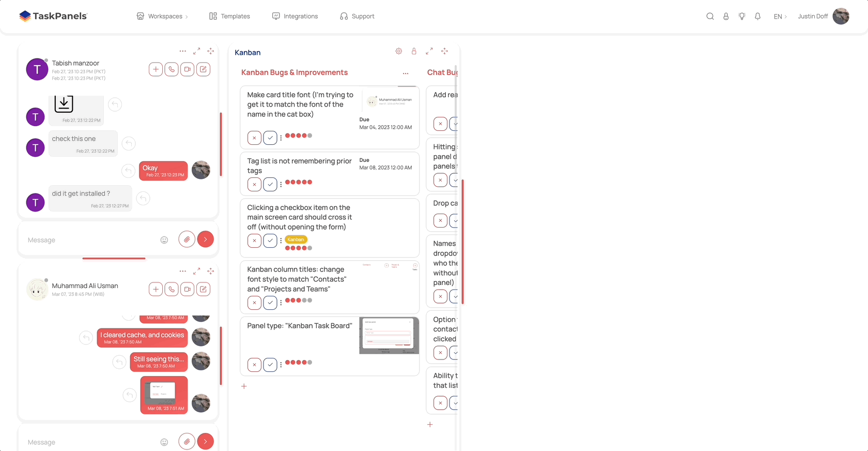Add new card to Kanban Bugs column
868x451 pixels.
click(244, 386)
